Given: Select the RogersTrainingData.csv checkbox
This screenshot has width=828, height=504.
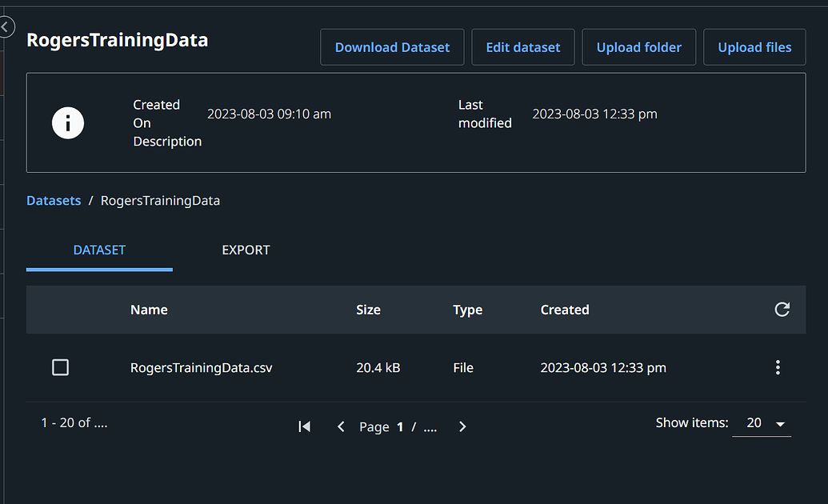Looking at the screenshot, I should coord(60,368).
